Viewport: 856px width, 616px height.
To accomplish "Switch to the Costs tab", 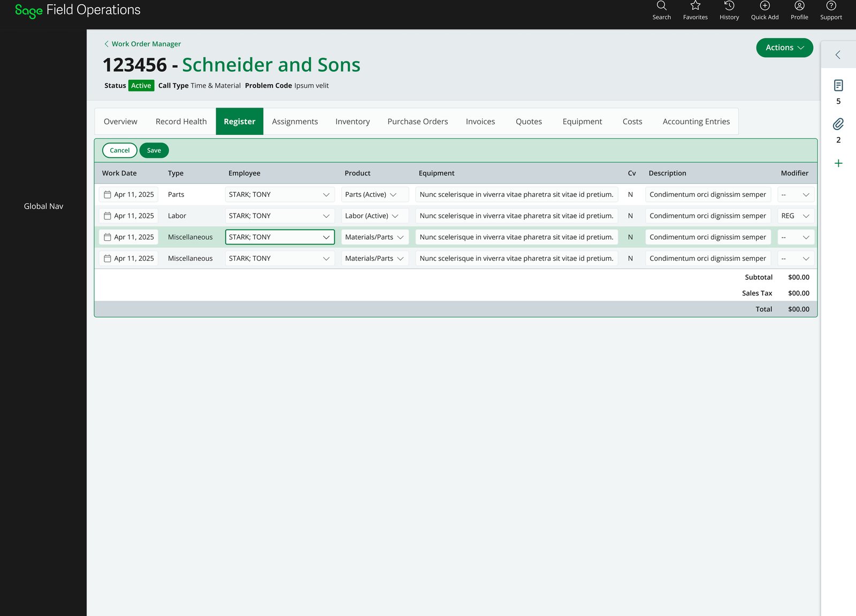I will click(632, 121).
